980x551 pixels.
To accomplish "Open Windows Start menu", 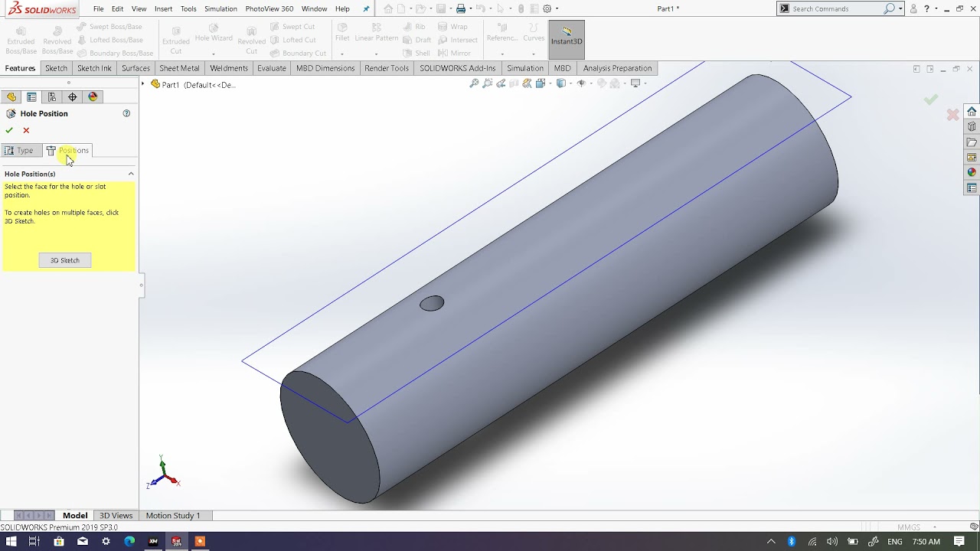I will (x=11, y=541).
